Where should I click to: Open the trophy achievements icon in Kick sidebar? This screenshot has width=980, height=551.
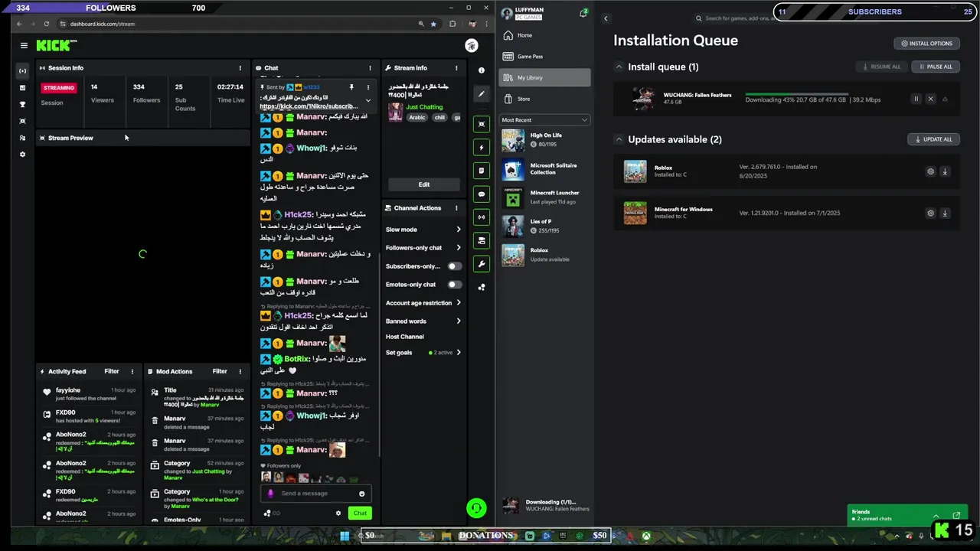(x=22, y=104)
